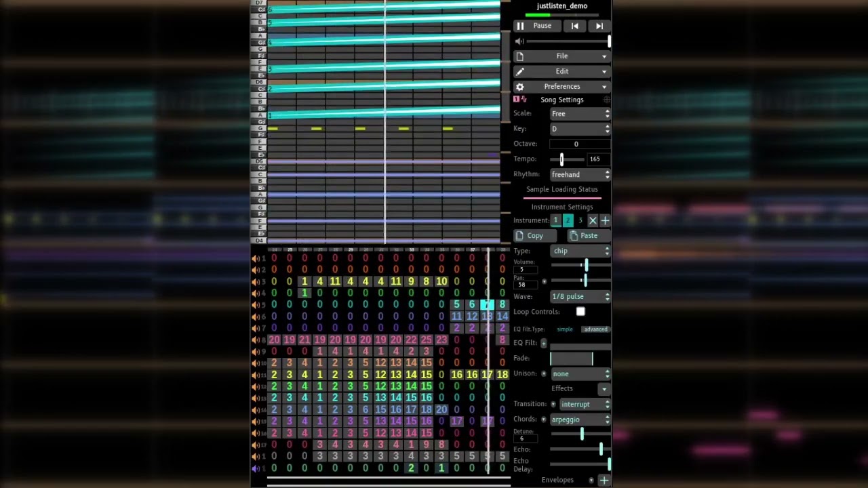Click the speaker icon beside the master volume

click(x=519, y=41)
